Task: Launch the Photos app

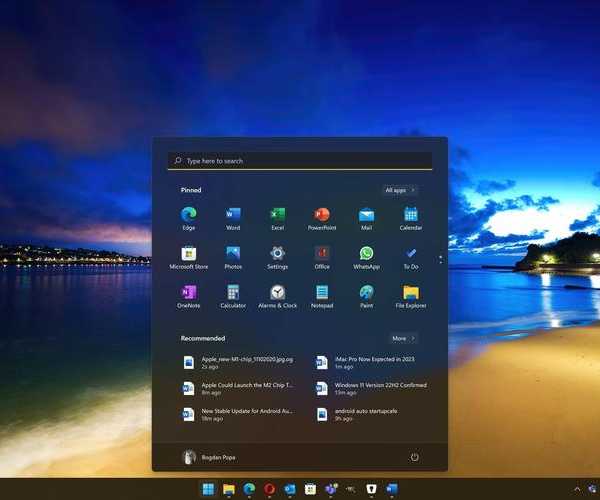Action: (233, 257)
